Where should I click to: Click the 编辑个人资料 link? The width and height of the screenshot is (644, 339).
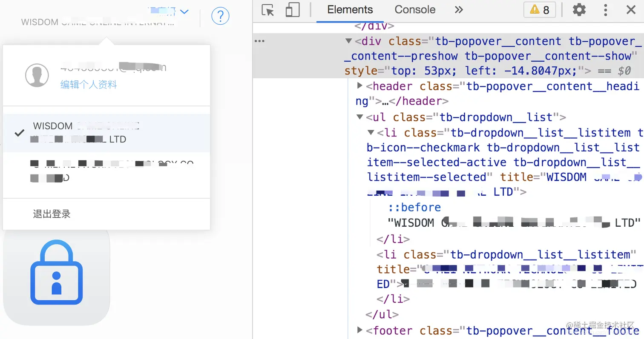89,85
